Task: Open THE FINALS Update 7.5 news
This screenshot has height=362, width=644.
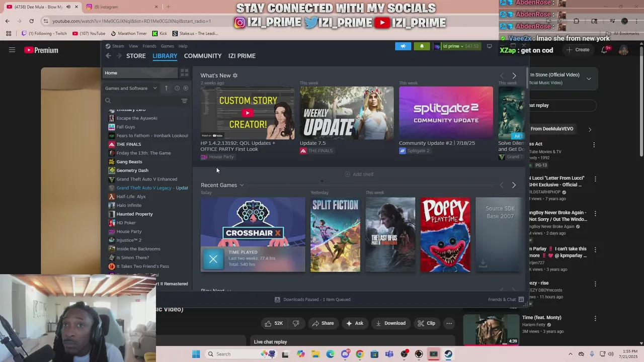Action: (347, 112)
